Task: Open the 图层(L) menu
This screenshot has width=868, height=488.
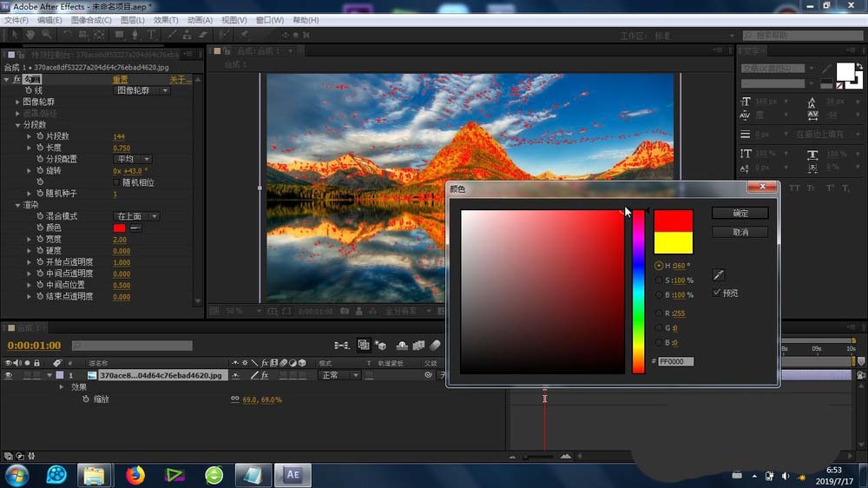Action: [x=132, y=20]
